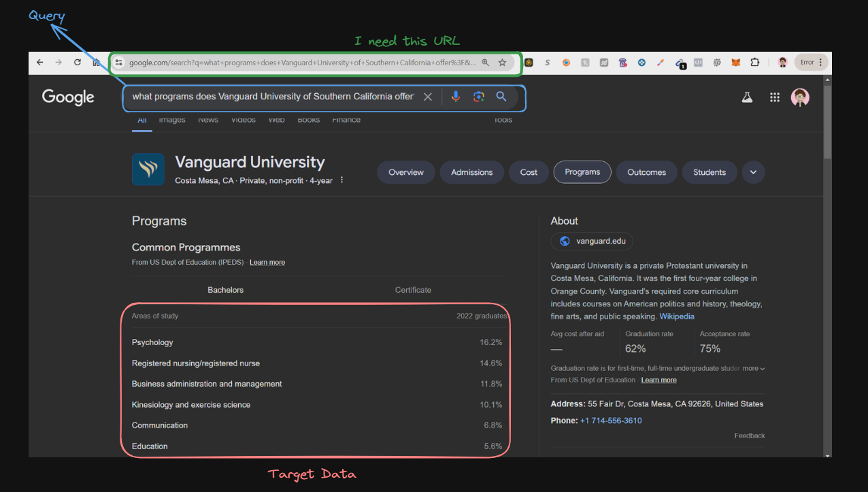Submit search with the magnifier icon

(x=501, y=97)
